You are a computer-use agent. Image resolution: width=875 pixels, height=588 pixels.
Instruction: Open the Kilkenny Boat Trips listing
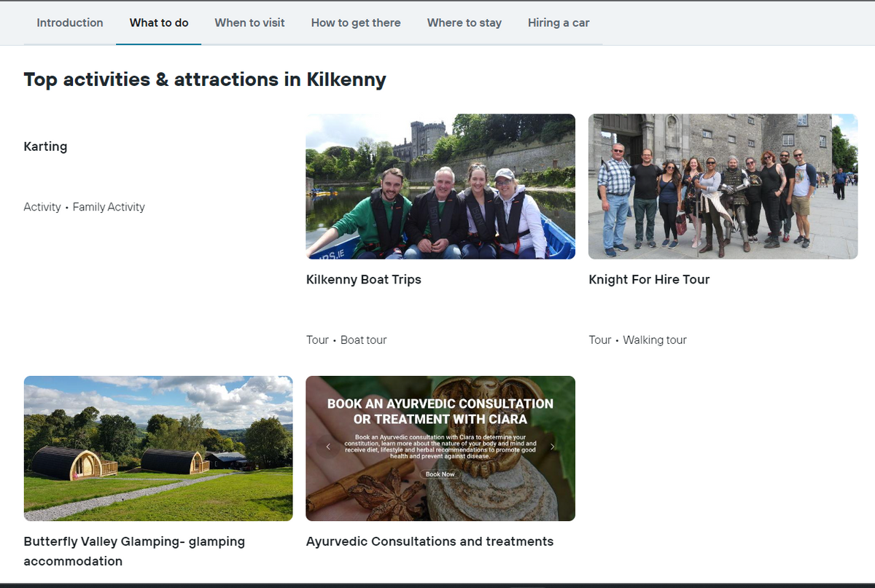(363, 279)
